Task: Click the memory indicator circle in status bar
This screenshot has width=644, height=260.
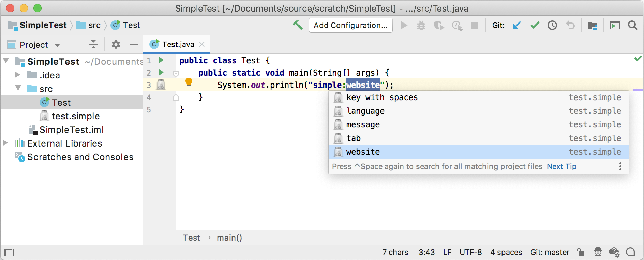Action: click(x=631, y=252)
